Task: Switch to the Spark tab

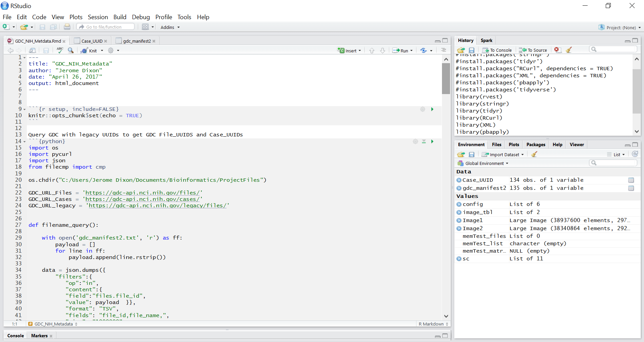Action: [x=486, y=40]
